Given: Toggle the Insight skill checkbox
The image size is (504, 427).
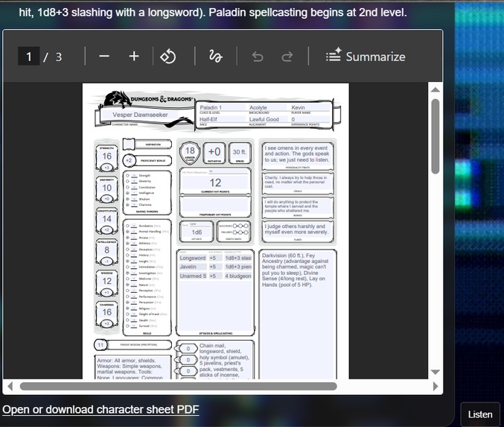Looking at the screenshot, I should point(127,262).
